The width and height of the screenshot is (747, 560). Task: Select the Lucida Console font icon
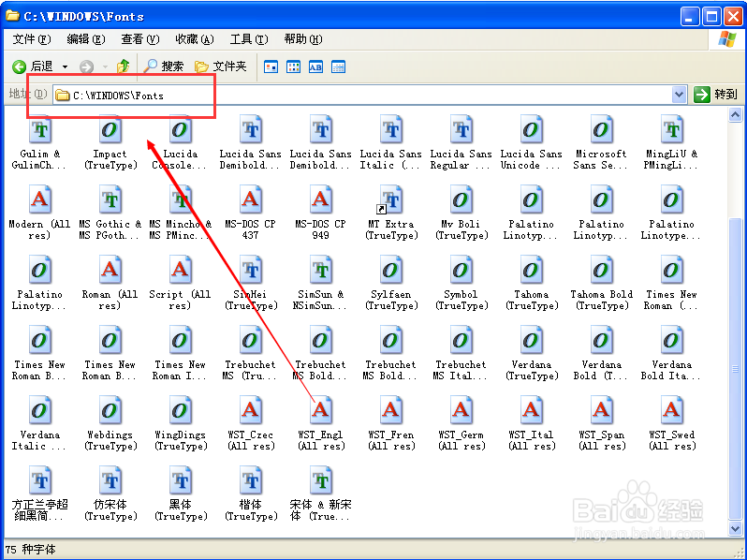click(x=180, y=129)
